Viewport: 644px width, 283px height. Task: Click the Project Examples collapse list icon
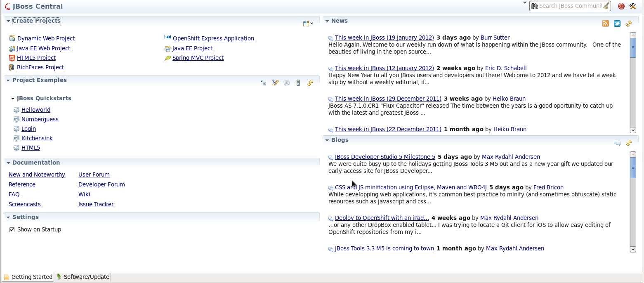point(264,83)
